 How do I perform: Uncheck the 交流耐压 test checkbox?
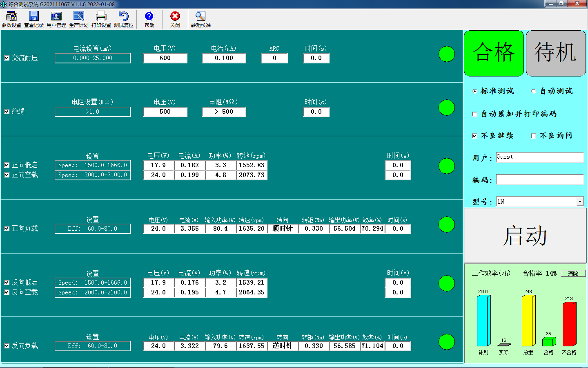click(x=7, y=58)
